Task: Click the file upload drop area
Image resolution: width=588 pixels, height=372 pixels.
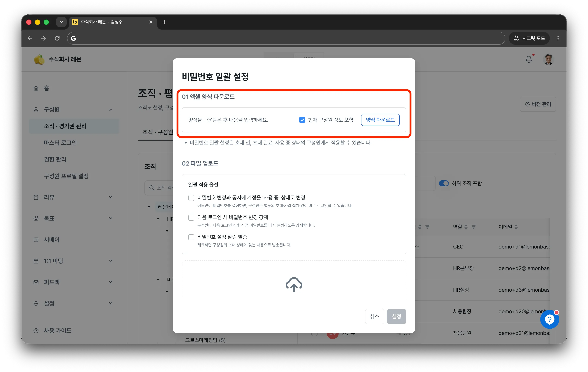Action: tap(294, 280)
